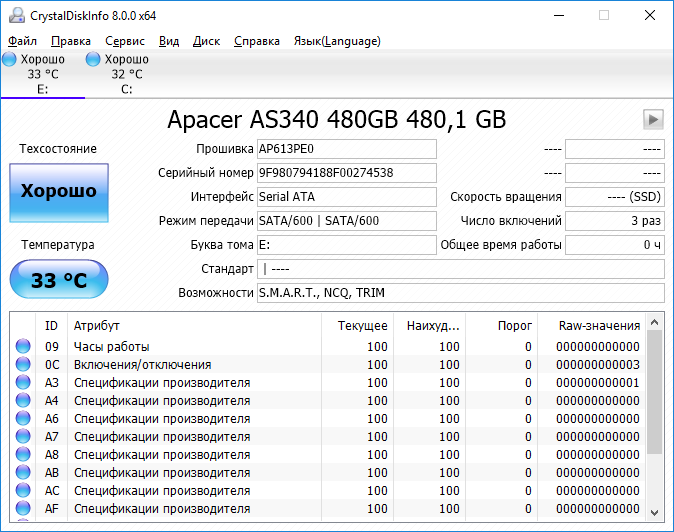Click raw value 000000000003

pos(597,365)
